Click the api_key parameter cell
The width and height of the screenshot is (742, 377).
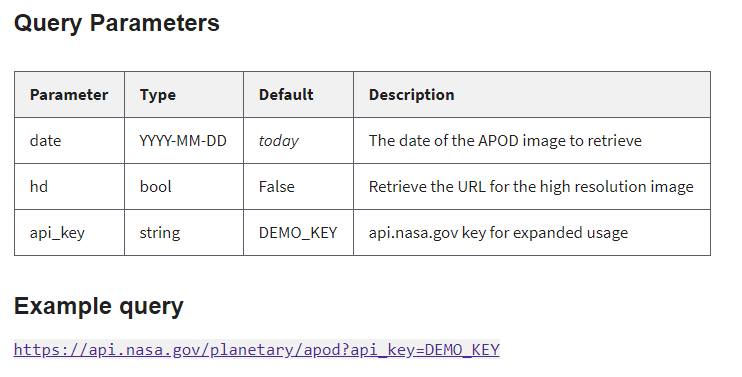pyautogui.click(x=70, y=233)
